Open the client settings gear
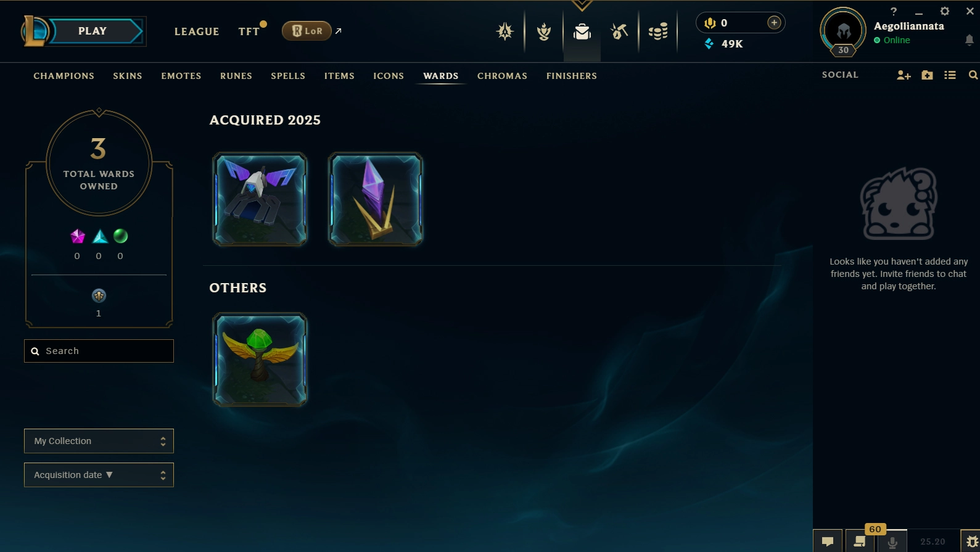This screenshot has width=980, height=552. point(944,11)
